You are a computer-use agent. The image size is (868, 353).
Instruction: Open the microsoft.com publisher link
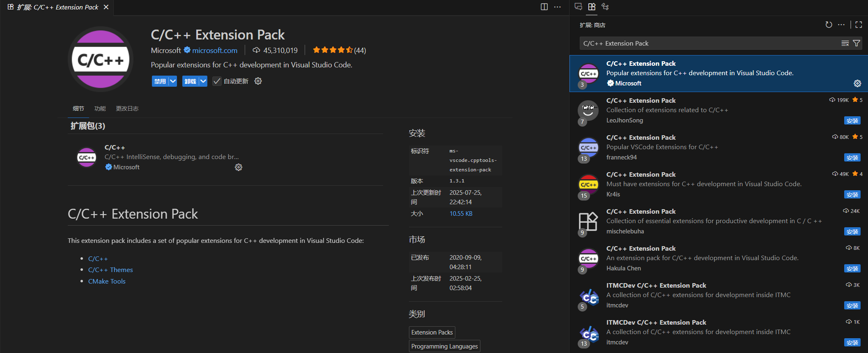point(215,50)
